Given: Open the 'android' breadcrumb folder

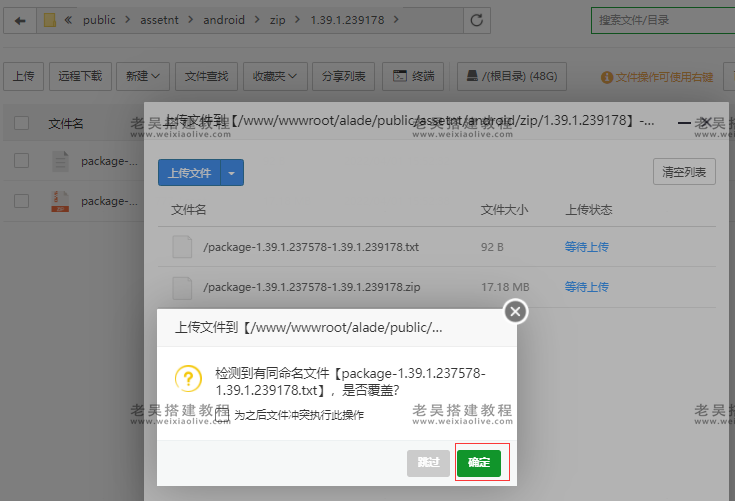Looking at the screenshot, I should pyautogui.click(x=224, y=20).
